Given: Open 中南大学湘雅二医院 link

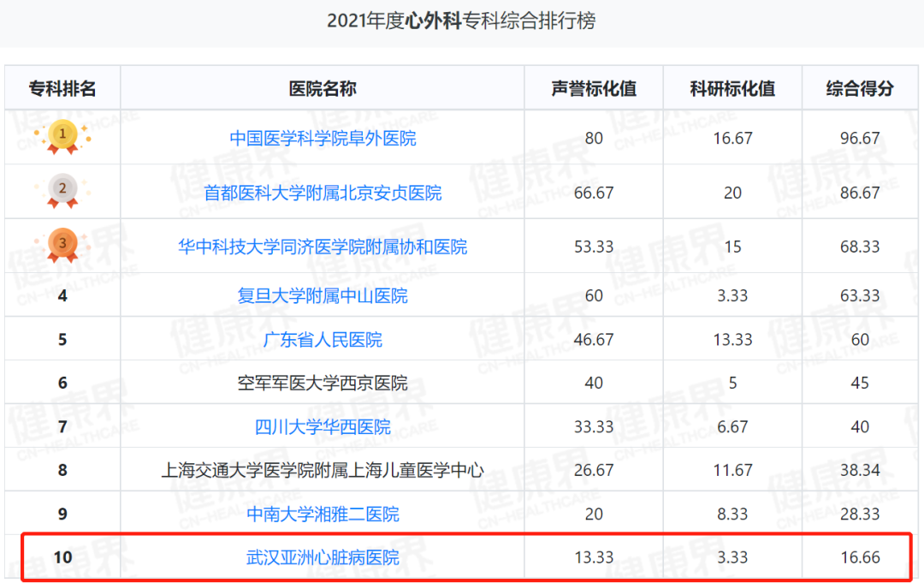Looking at the screenshot, I should pos(323,514).
